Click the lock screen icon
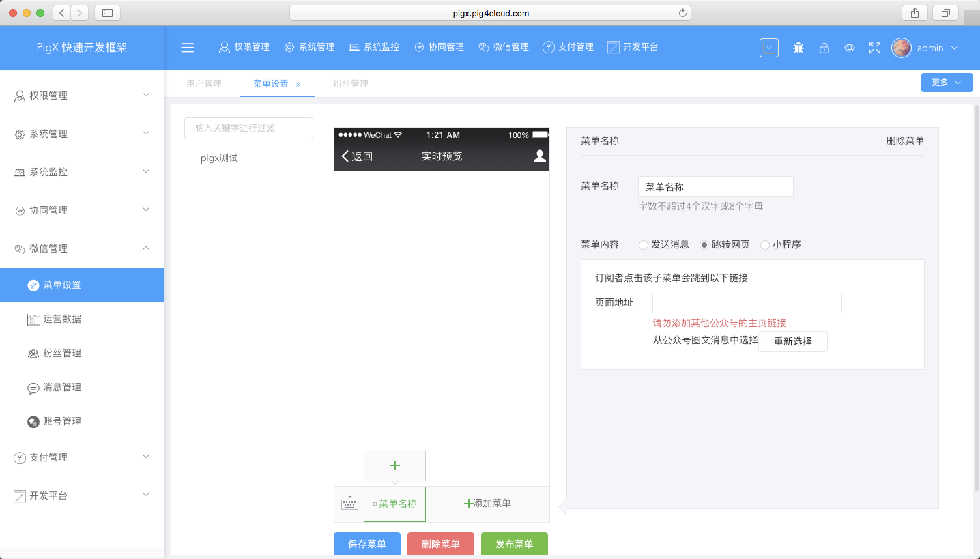This screenshot has width=980, height=559. coord(824,48)
